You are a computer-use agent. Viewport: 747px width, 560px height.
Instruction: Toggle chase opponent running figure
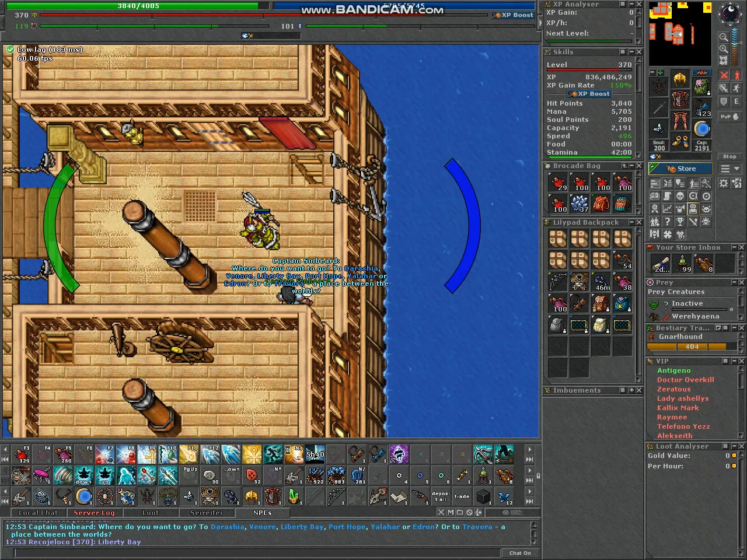click(736, 88)
